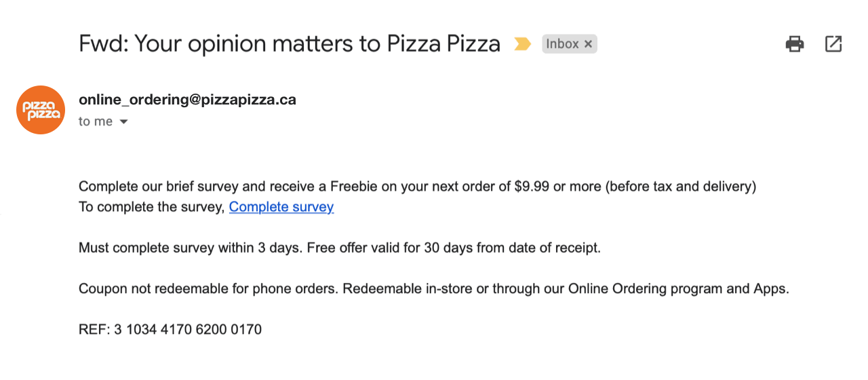Click the sender address online_ordering@pizzapizza.ca
This screenshot has height=380, width=868.
187,100
